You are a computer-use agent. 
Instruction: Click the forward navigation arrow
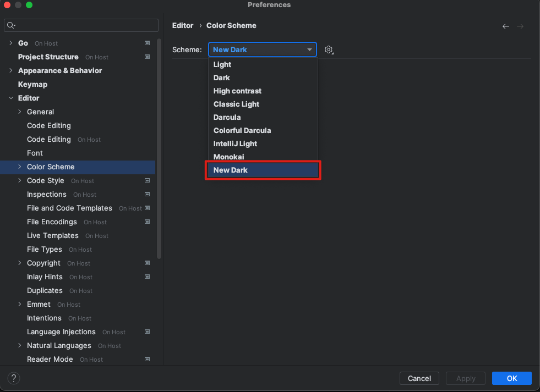tap(520, 26)
